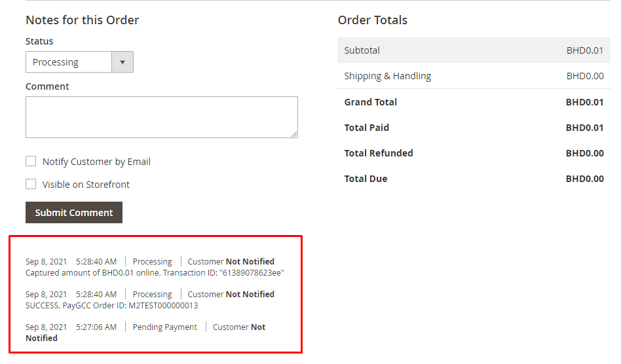Viewport: 621px width, 364px height.
Task: Click the Grand Total amount
Action: [584, 102]
